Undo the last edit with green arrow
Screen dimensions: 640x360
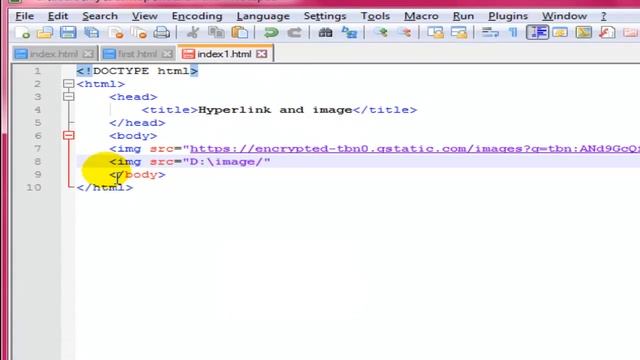tap(271, 32)
